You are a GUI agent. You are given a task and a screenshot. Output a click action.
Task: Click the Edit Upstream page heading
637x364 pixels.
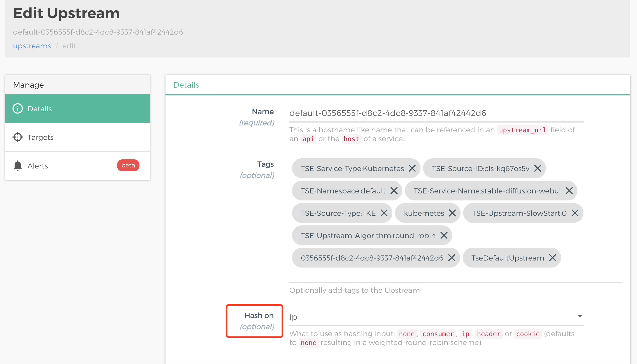pos(66,13)
